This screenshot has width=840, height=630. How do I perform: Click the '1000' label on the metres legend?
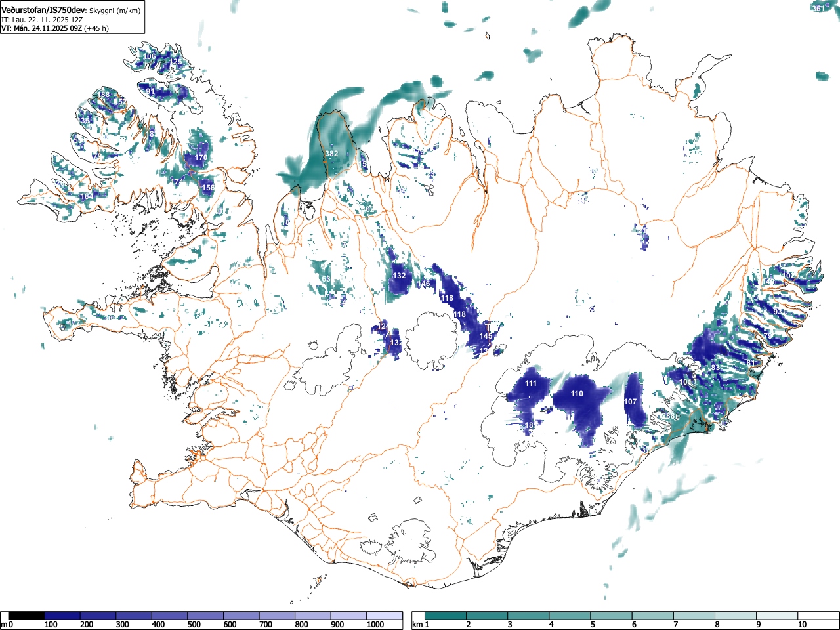pos(375,625)
